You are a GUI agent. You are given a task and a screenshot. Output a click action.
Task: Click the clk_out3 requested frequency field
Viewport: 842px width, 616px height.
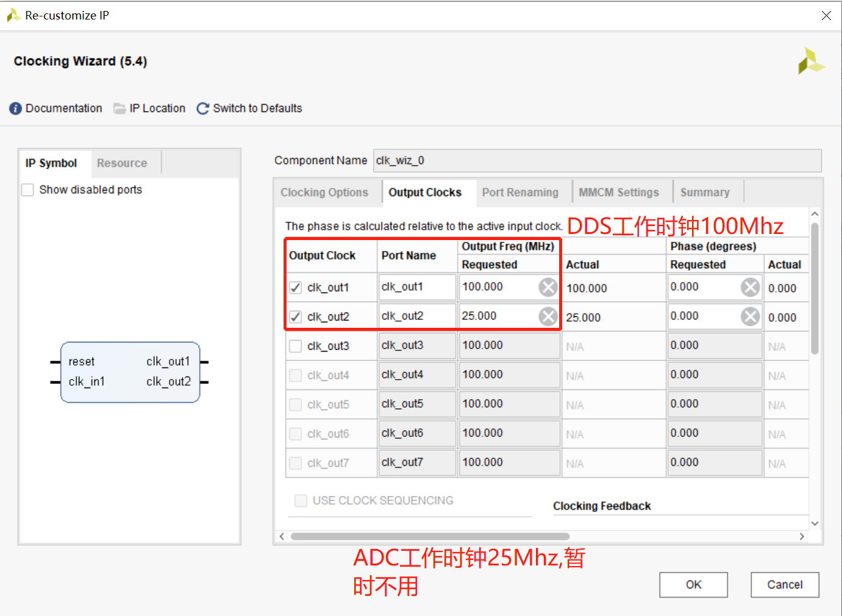510,345
